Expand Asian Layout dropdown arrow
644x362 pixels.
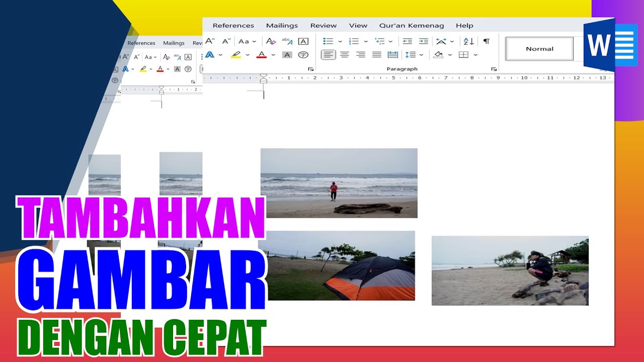tap(452, 41)
